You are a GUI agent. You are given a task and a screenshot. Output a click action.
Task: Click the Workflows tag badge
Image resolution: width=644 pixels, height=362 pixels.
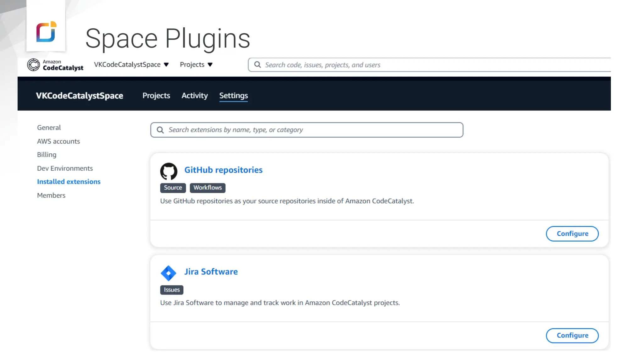point(208,188)
